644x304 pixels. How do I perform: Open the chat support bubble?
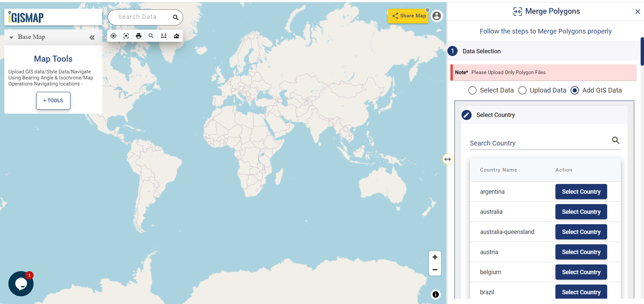pos(21,284)
